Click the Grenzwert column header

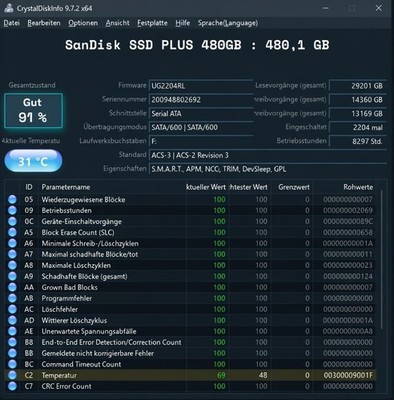coord(291,187)
